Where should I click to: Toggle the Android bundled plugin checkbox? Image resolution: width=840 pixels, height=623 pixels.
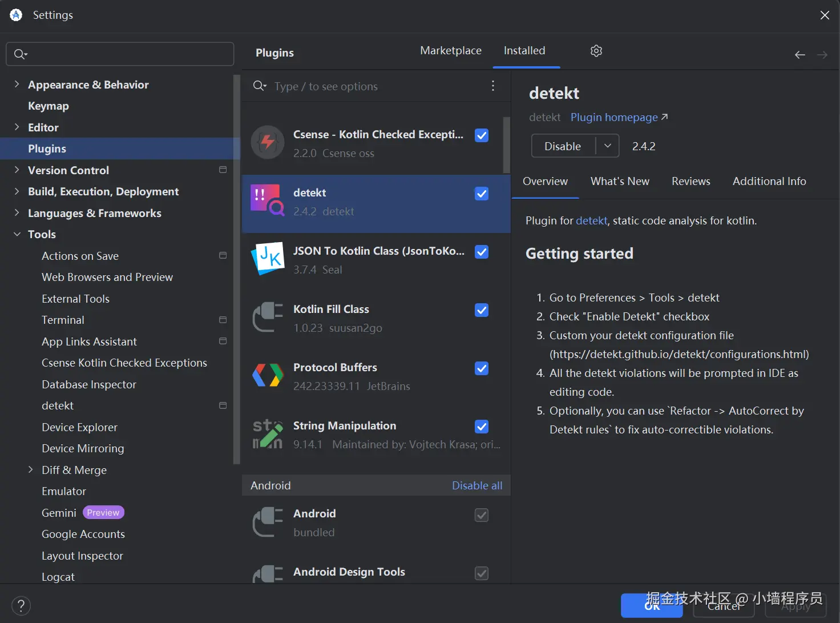coord(482,515)
